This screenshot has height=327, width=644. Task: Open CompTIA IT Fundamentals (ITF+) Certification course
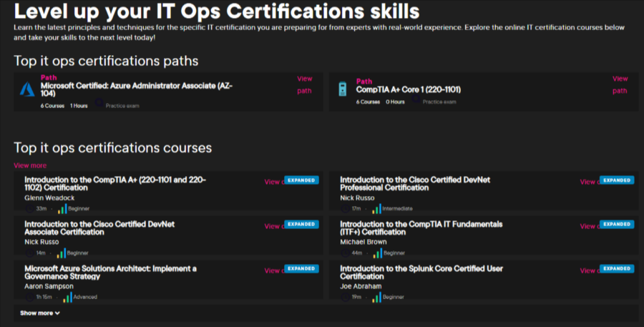click(x=421, y=228)
